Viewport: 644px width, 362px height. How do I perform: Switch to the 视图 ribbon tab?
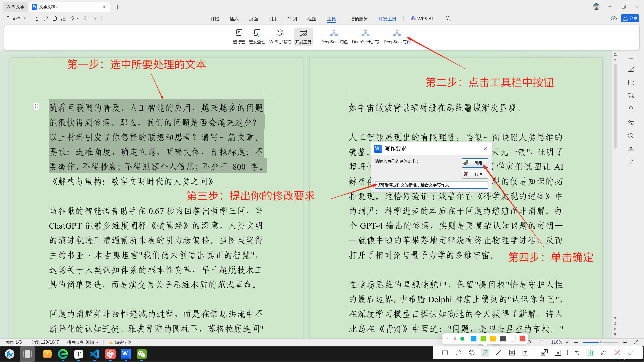(x=312, y=19)
